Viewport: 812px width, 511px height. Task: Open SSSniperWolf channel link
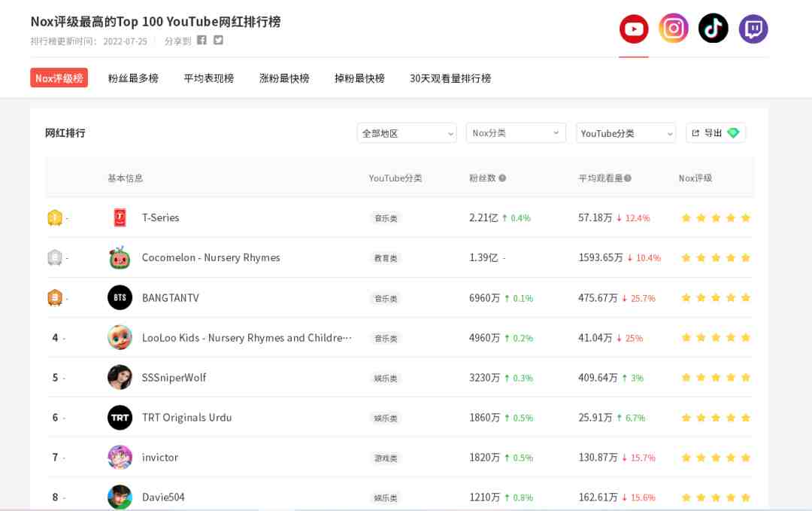point(174,378)
